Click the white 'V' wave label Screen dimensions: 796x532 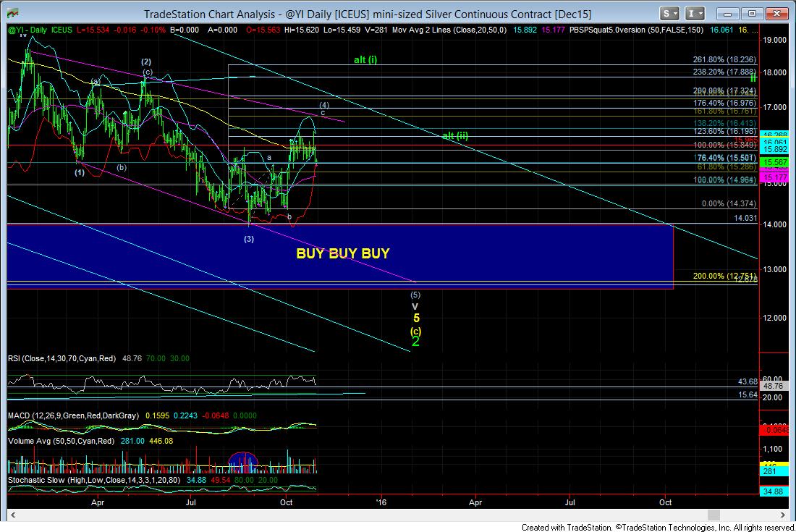click(415, 307)
